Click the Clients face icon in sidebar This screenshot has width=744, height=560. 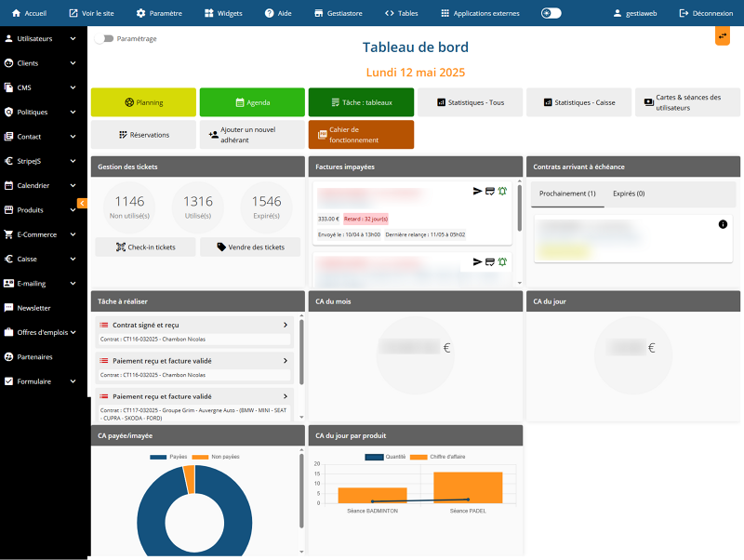click(8, 63)
